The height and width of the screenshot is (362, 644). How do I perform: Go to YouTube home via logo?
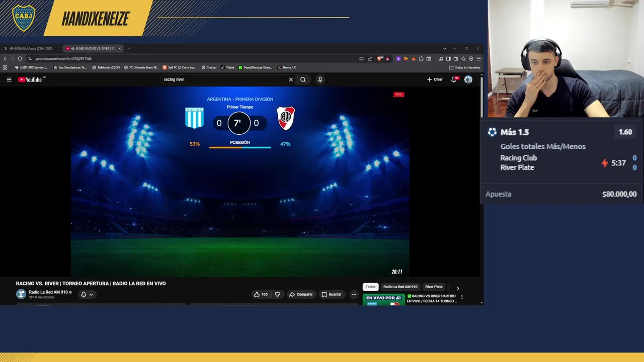[30, 79]
